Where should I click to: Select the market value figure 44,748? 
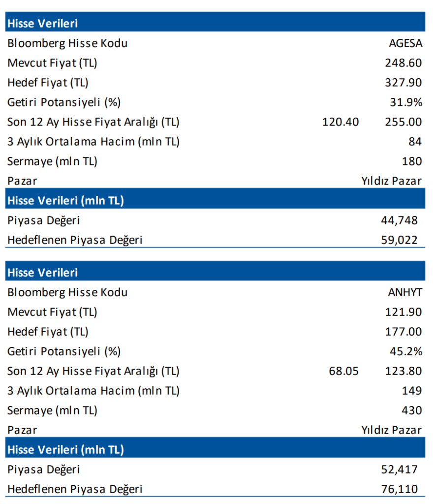(399, 220)
